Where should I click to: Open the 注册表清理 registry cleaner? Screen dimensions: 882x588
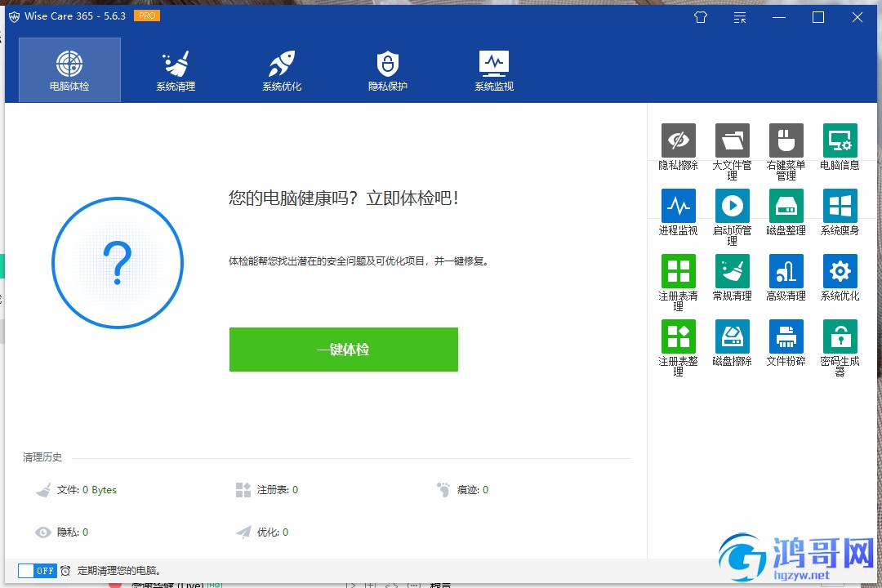(x=679, y=282)
